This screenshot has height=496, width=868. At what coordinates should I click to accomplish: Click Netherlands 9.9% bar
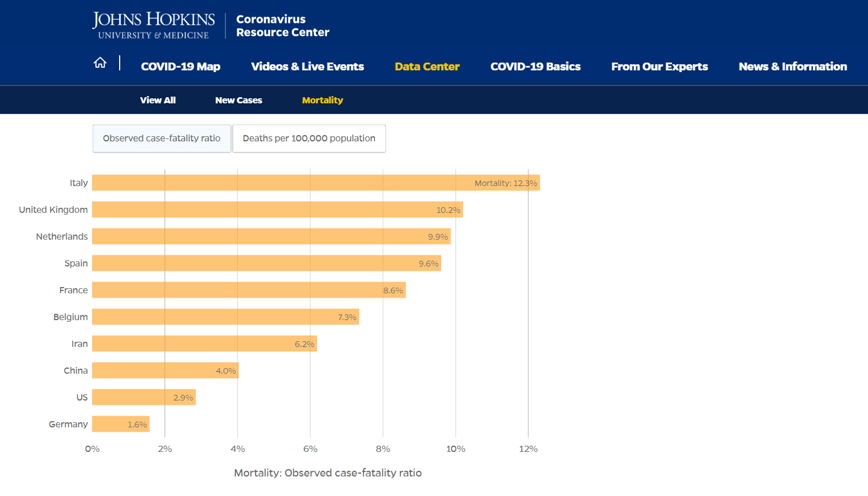[271, 236]
